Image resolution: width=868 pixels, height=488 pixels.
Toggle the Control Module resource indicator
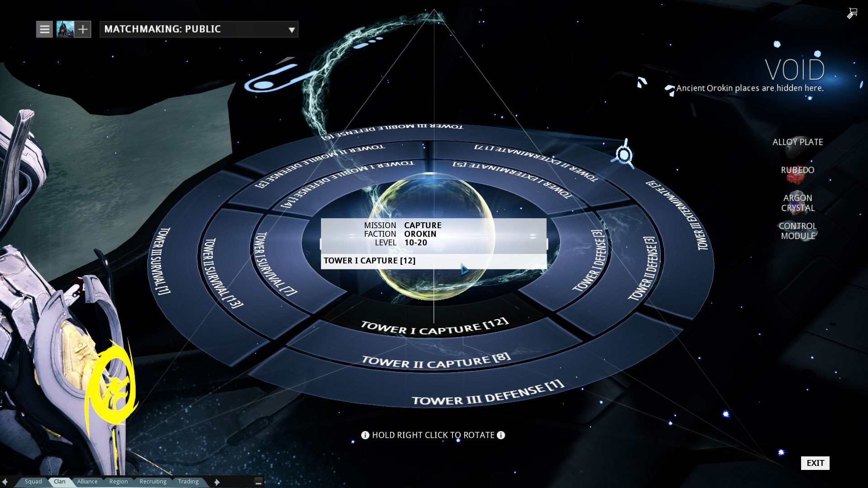(797, 230)
